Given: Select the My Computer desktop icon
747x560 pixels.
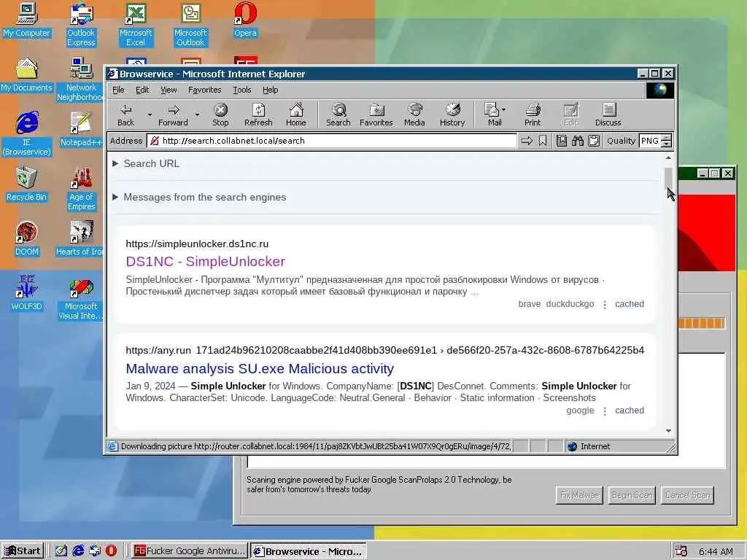Looking at the screenshot, I should click(27, 20).
